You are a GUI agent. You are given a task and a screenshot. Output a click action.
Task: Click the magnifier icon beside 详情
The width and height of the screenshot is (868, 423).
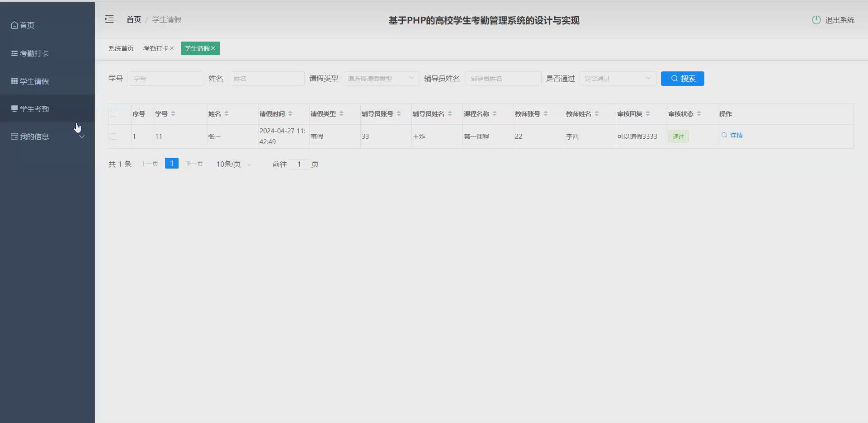pyautogui.click(x=724, y=135)
